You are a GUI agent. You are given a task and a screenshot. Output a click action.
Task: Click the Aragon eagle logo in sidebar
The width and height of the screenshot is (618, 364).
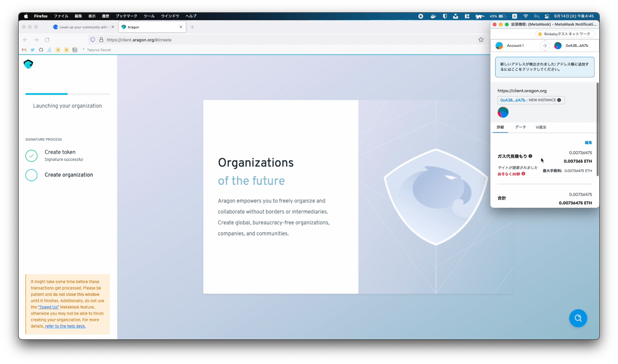(28, 64)
